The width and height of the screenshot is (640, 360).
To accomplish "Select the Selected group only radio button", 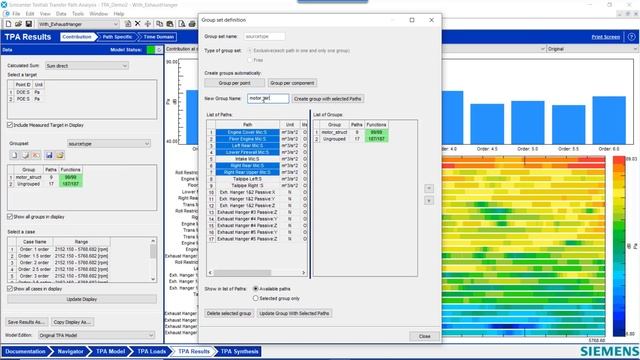I will 256,298.
